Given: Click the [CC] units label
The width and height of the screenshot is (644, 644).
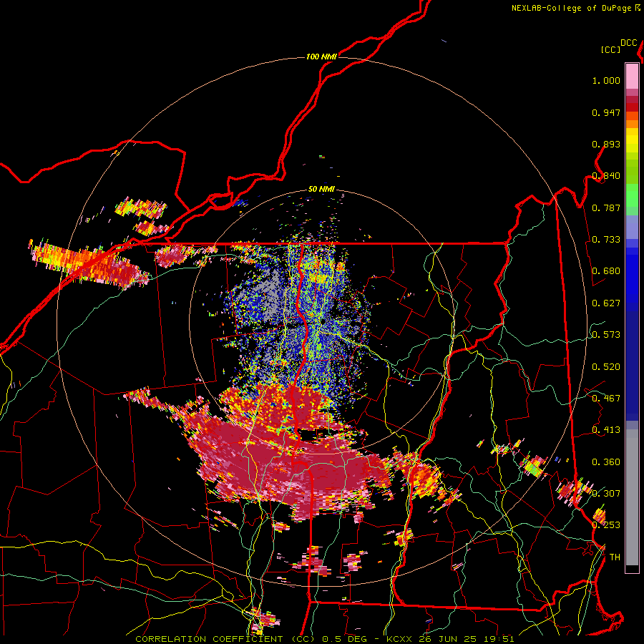Looking at the screenshot, I should point(610,49).
